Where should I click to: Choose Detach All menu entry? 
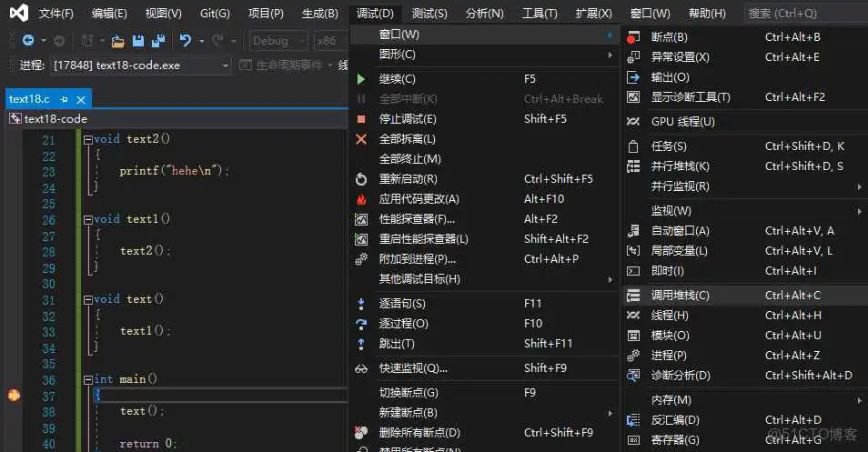pyautogui.click(x=485, y=139)
